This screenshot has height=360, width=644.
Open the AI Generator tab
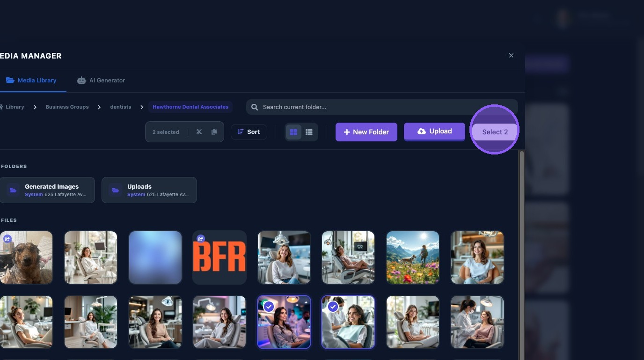click(101, 81)
